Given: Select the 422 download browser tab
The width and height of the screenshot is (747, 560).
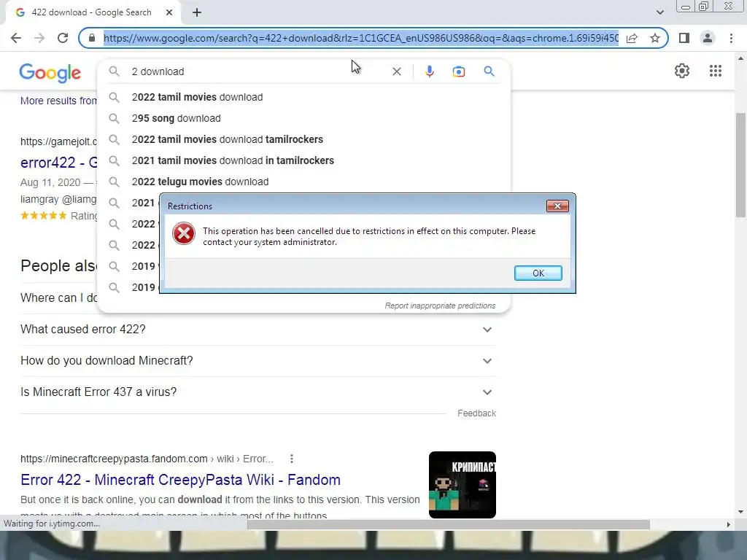Looking at the screenshot, I should click(x=93, y=12).
